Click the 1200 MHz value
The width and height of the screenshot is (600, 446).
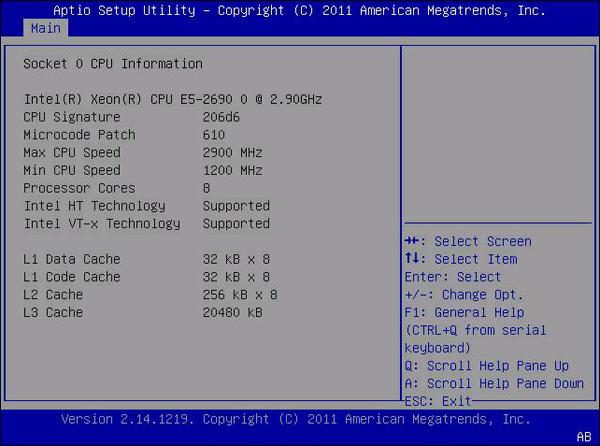pyautogui.click(x=233, y=171)
